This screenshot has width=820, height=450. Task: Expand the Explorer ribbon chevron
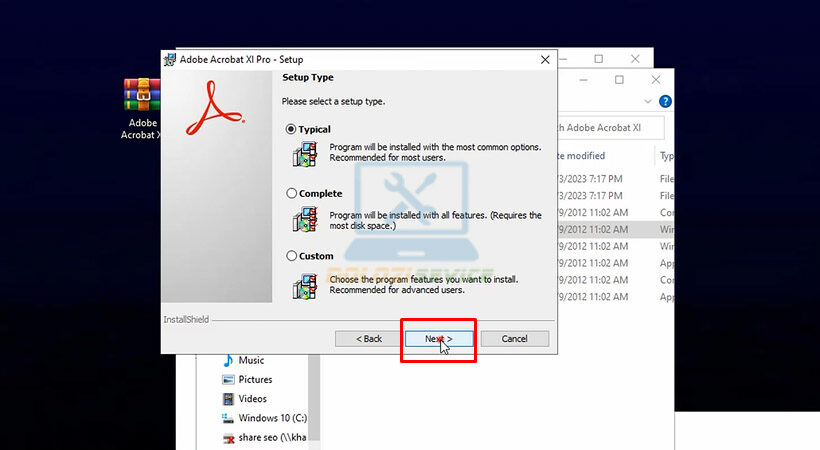click(x=648, y=102)
